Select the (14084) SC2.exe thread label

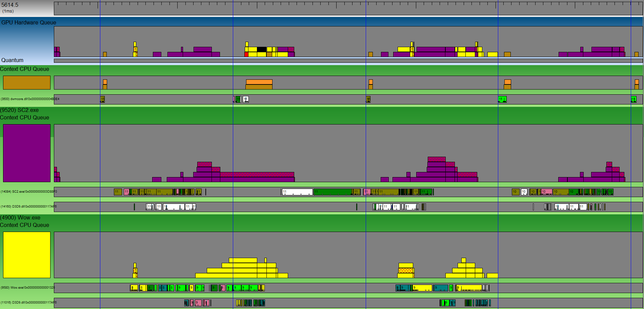coord(29,192)
